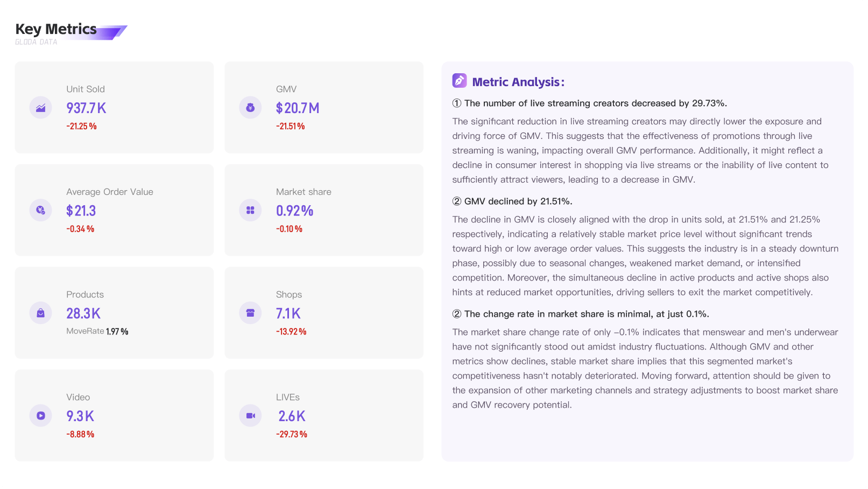Click the Products shopping bag icon
Viewport: 868px width, 489px height.
(40, 313)
